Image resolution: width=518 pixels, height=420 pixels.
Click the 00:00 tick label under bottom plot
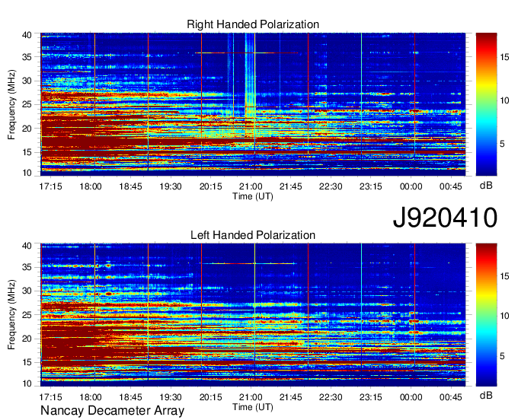point(411,397)
